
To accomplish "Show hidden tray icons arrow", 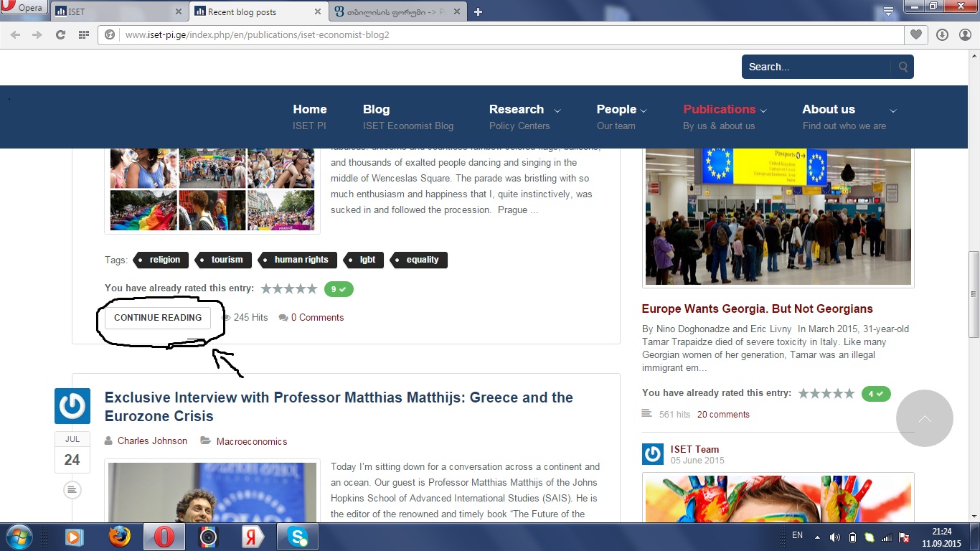I will tap(816, 537).
